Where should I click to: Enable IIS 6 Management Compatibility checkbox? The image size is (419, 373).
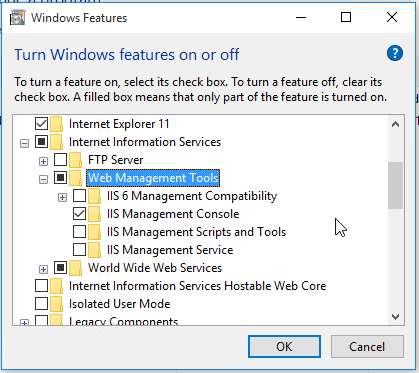coord(79,196)
